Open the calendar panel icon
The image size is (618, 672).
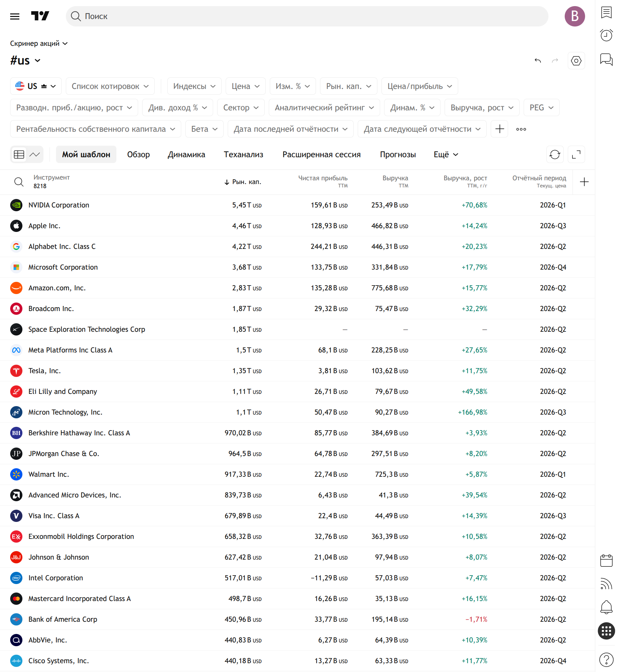point(606,561)
